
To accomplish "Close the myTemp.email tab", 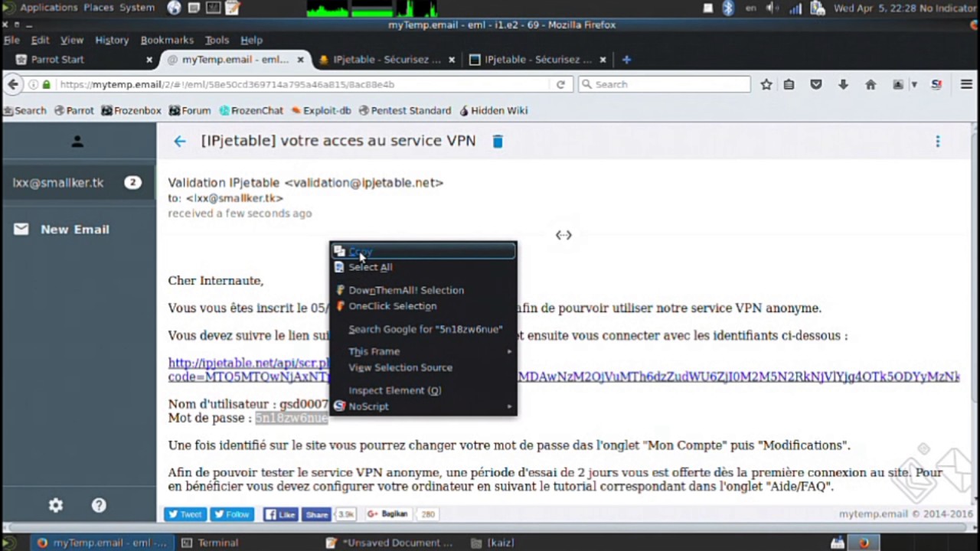I will 300,60.
